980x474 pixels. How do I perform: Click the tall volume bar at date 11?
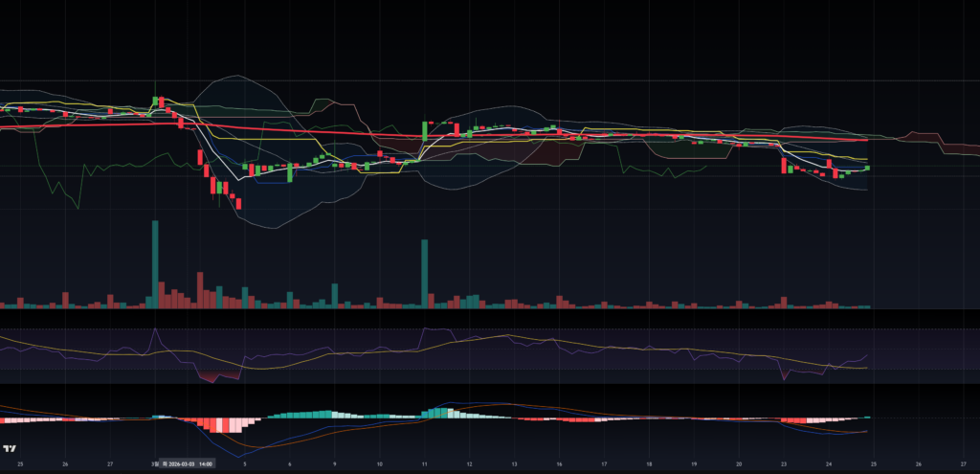point(423,274)
